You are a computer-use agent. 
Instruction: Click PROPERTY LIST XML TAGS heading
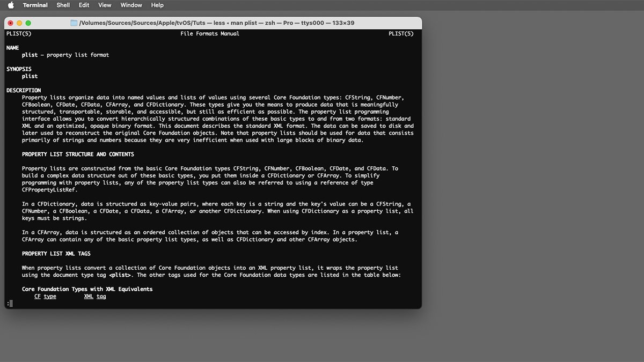[x=56, y=254]
